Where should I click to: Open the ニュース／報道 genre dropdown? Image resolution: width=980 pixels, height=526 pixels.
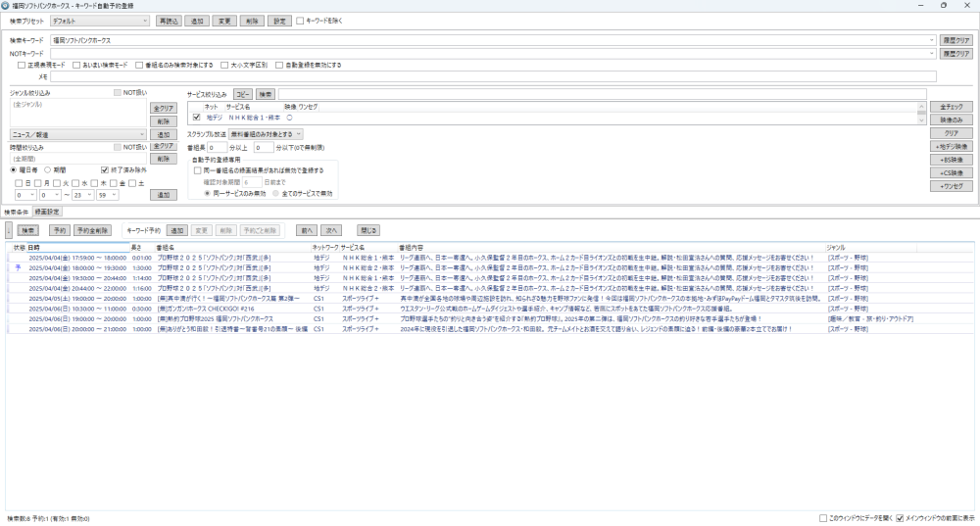78,134
